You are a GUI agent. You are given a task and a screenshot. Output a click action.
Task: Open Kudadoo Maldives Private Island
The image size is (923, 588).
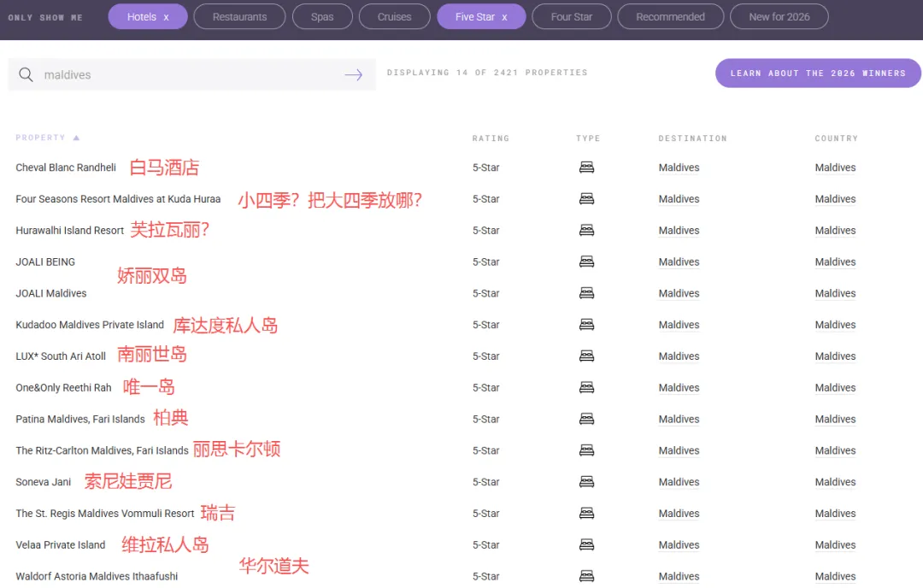(x=90, y=324)
